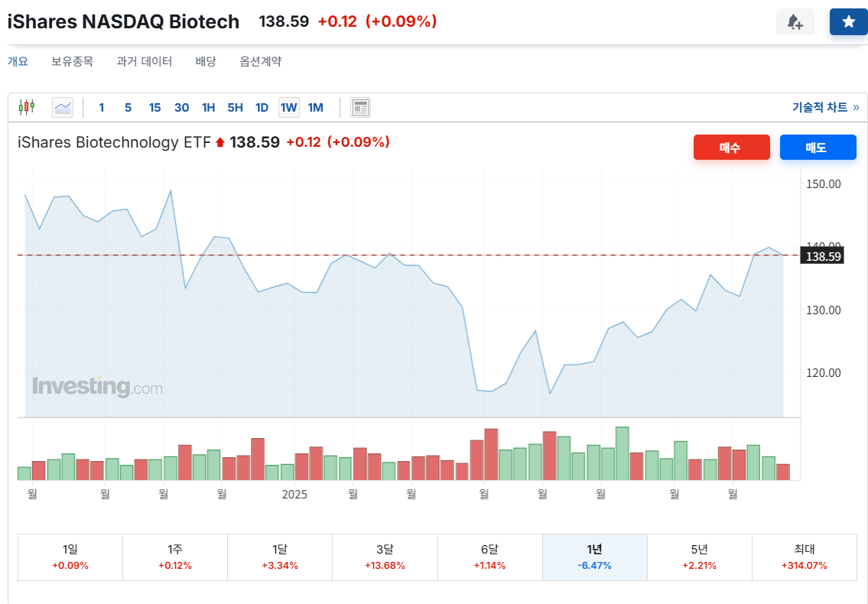Select 1 minute interval

[101, 107]
